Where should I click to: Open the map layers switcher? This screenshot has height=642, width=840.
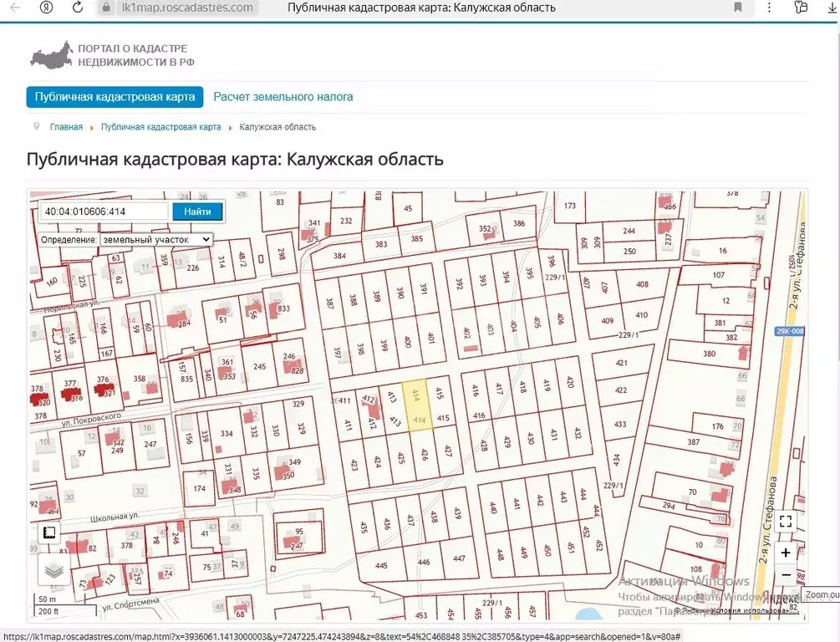(x=54, y=570)
